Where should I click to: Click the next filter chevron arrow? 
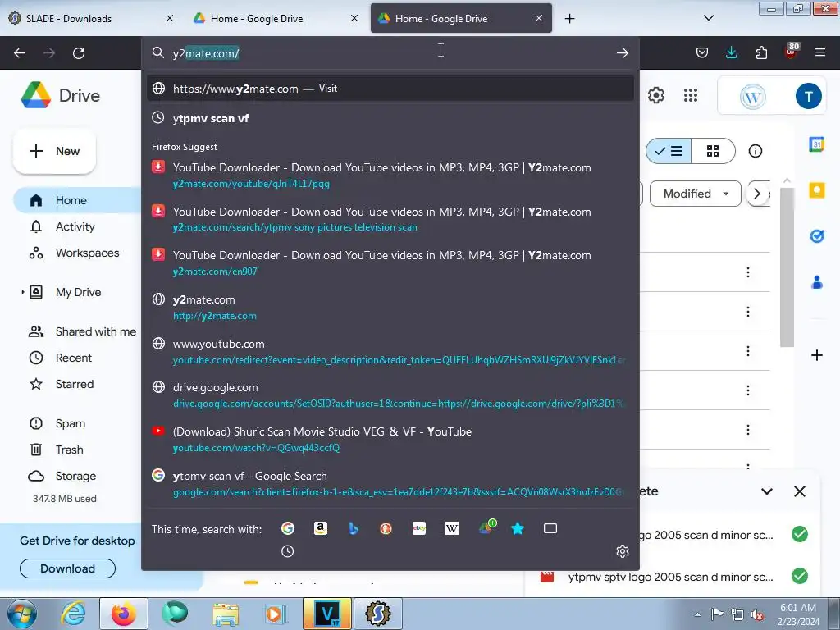pos(756,194)
